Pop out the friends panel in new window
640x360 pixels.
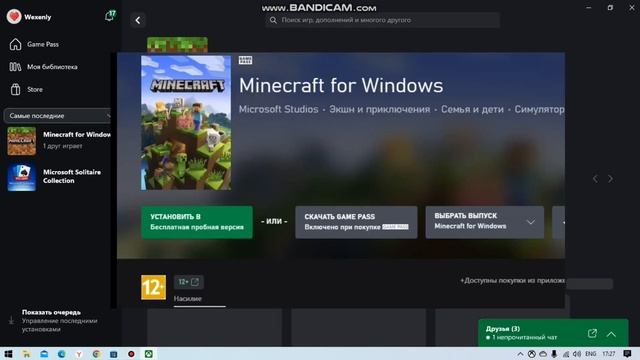click(592, 333)
